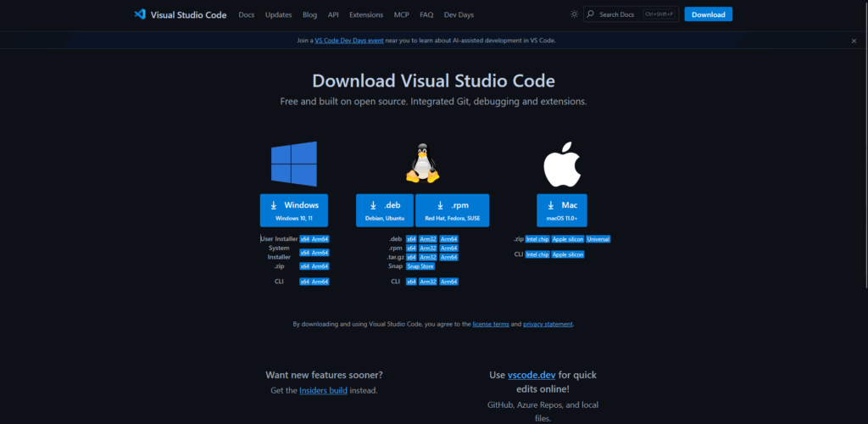868x424 pixels.
Task: Open the Updates page
Action: pyautogui.click(x=278, y=15)
